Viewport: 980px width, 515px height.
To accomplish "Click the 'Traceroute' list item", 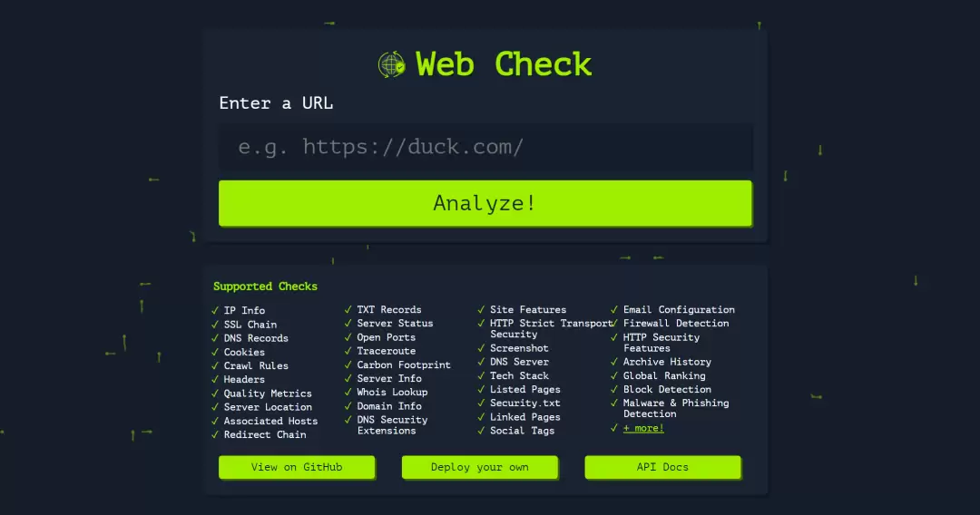I will [387, 351].
